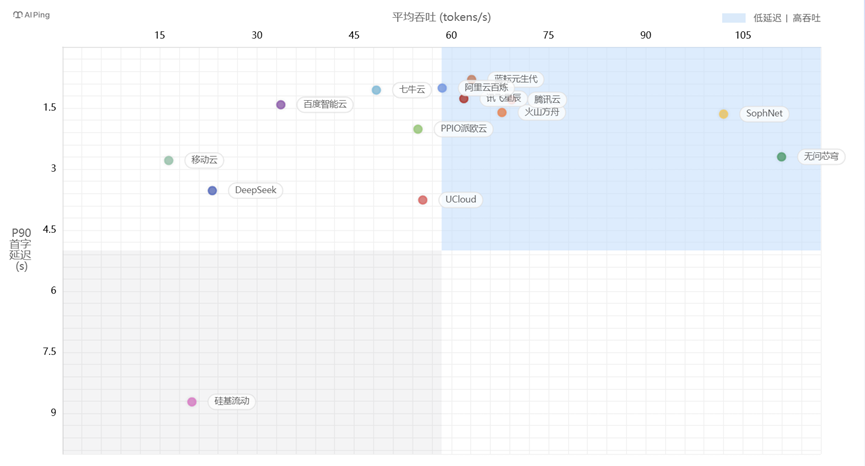
Task: Select the pale green 移动云 data point
Action: pyautogui.click(x=169, y=160)
